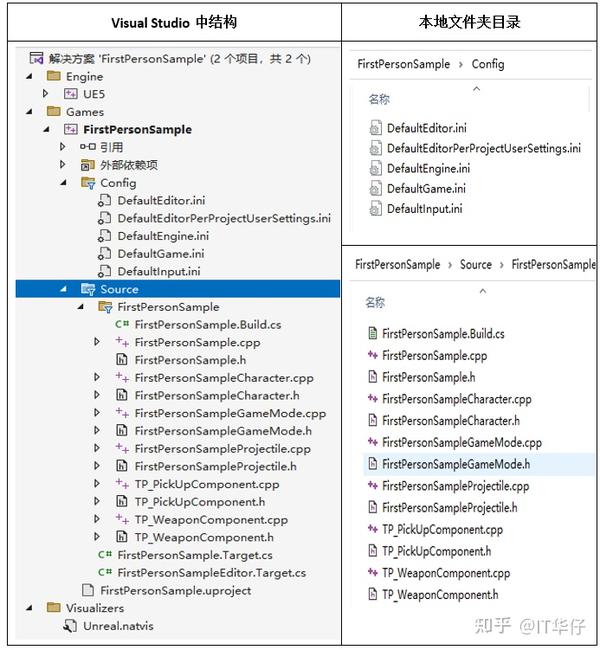Screen dimensions: 600x650
Task: Expand FirstPersonSampleCharacter.cpp in the tree
Action: pyautogui.click(x=97, y=378)
